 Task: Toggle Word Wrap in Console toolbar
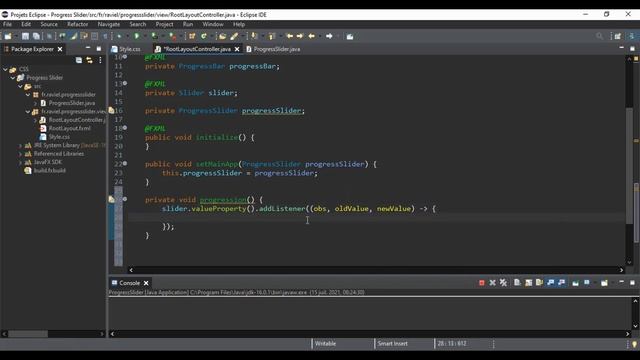[539, 282]
